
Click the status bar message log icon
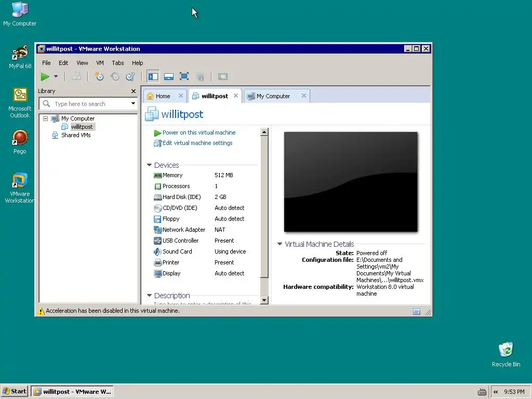point(417,312)
